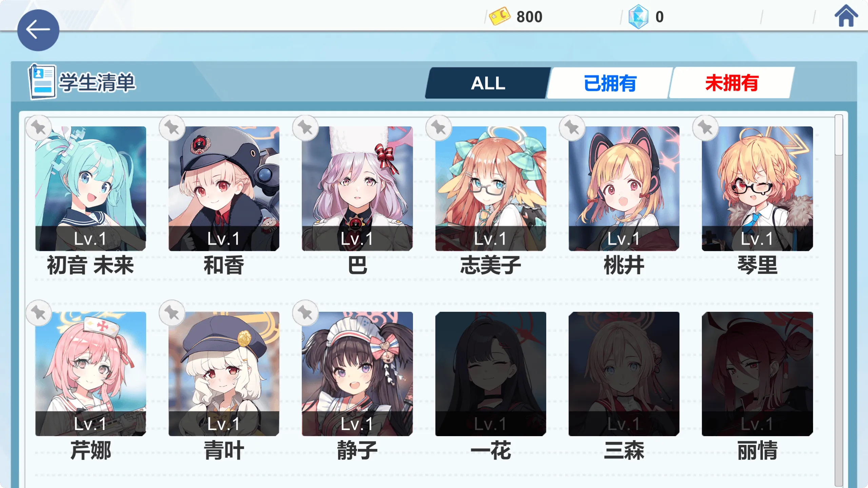Select the unowned 丽情 portrait
Image resolution: width=868 pixels, height=488 pixels.
(757, 374)
